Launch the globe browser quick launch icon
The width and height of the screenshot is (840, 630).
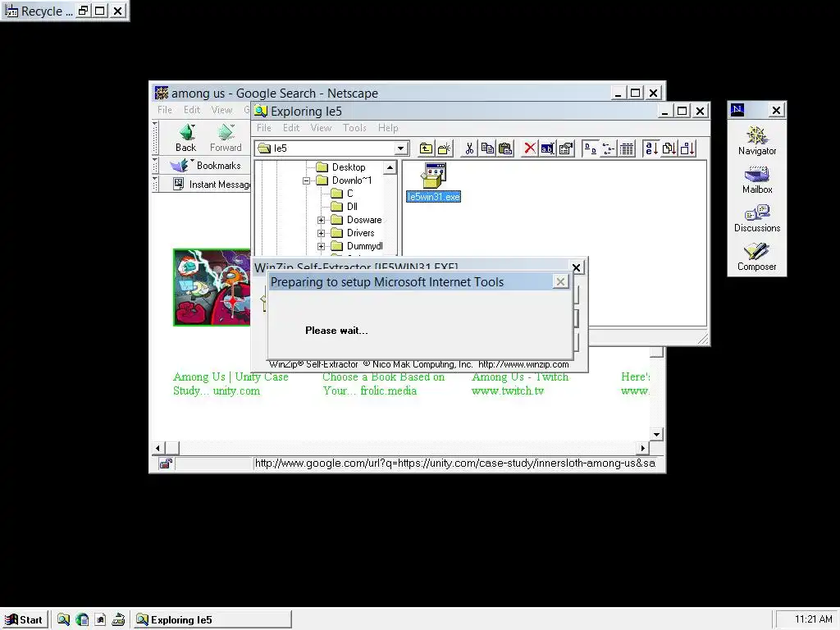pos(82,620)
